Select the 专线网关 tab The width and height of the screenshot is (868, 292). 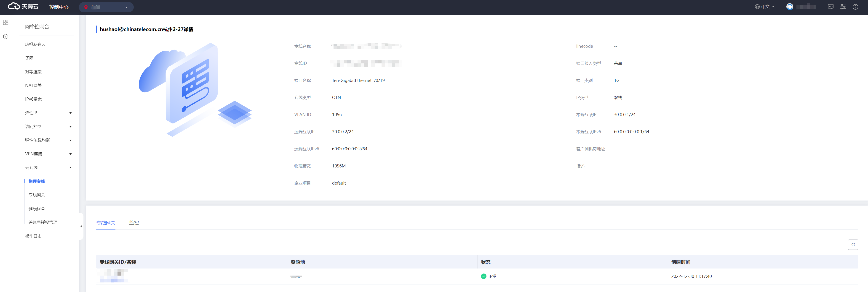106,223
